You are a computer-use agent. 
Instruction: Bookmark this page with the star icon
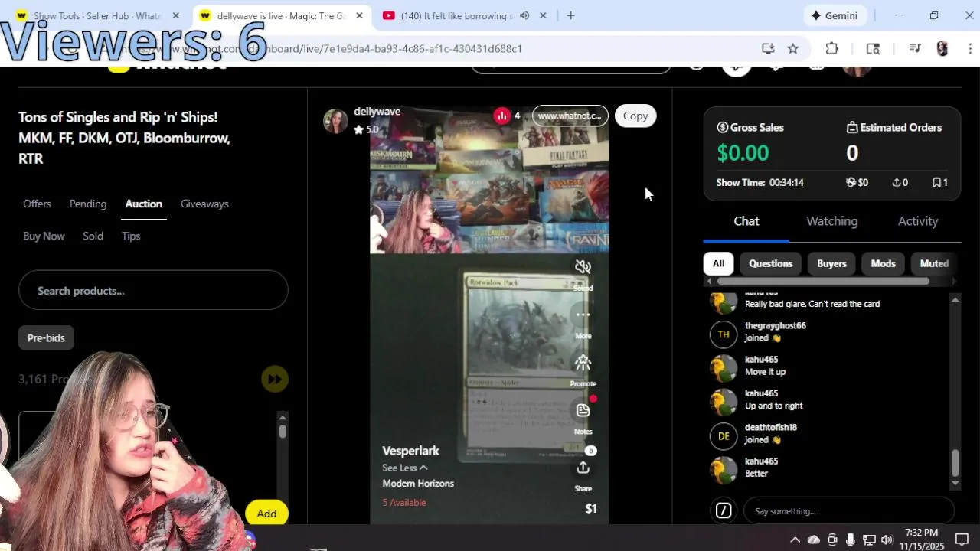[x=793, y=48]
